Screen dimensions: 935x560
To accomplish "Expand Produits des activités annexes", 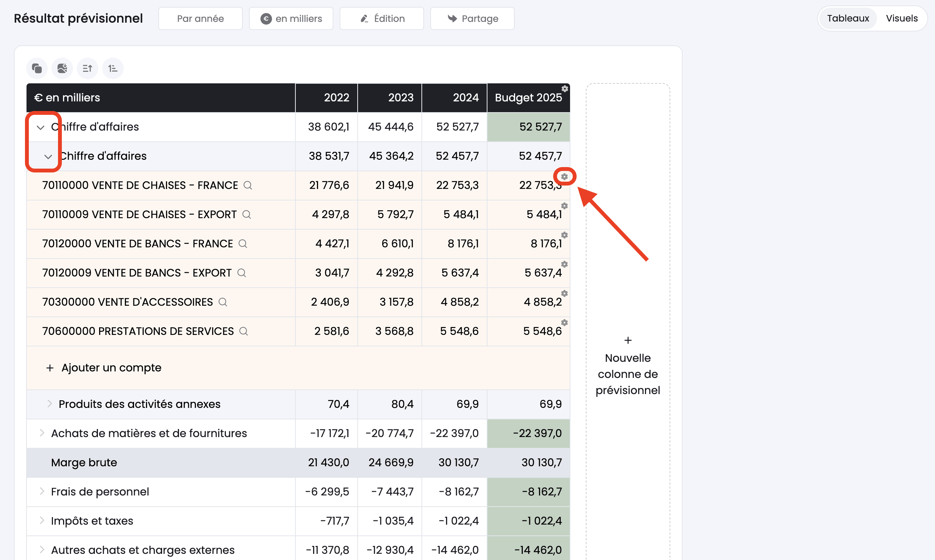I will coord(50,403).
